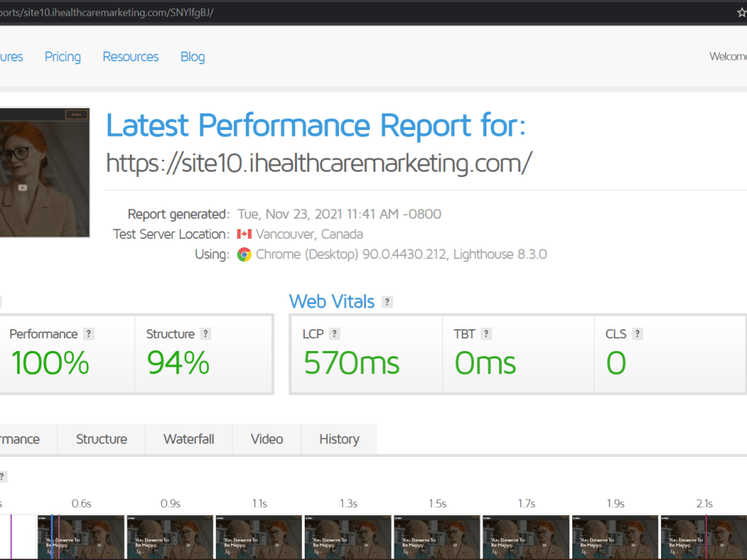
Task: Click the 0ms TBT value
Action: pyautogui.click(x=486, y=363)
